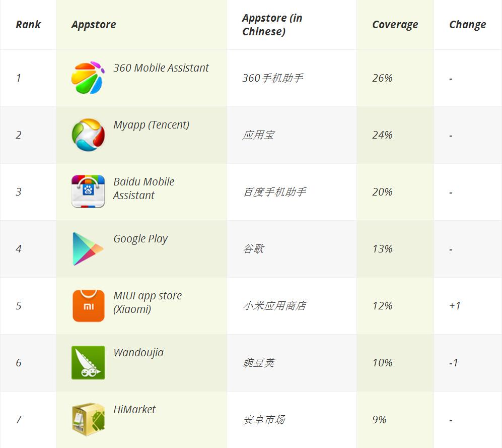Image resolution: width=502 pixels, height=448 pixels.
Task: Click the HiMarket name text
Action: pyautogui.click(x=134, y=410)
